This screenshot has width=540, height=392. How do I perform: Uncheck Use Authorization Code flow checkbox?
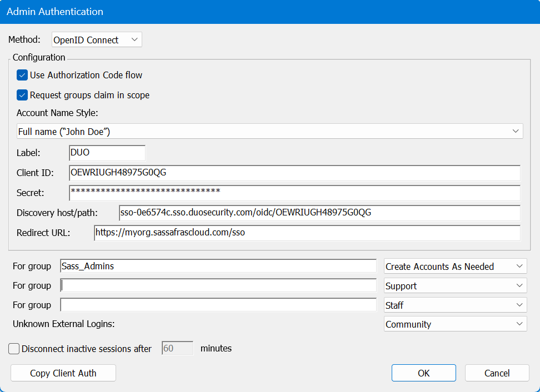(22, 75)
